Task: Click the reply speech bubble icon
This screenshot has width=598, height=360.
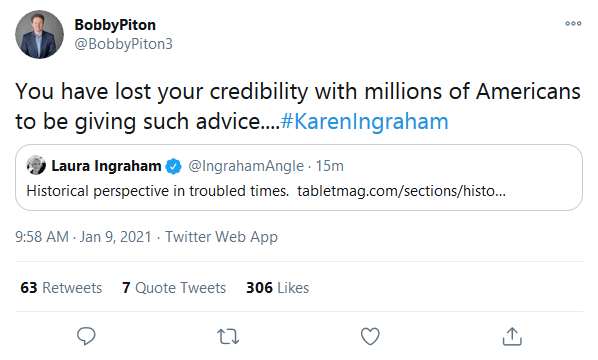Action: click(86, 336)
